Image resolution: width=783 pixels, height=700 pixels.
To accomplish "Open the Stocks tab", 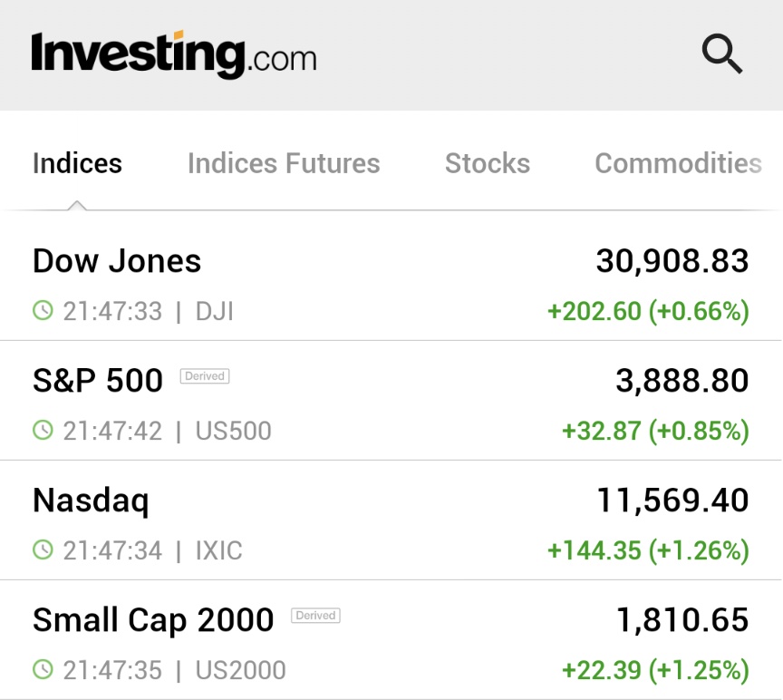I will 488,163.
